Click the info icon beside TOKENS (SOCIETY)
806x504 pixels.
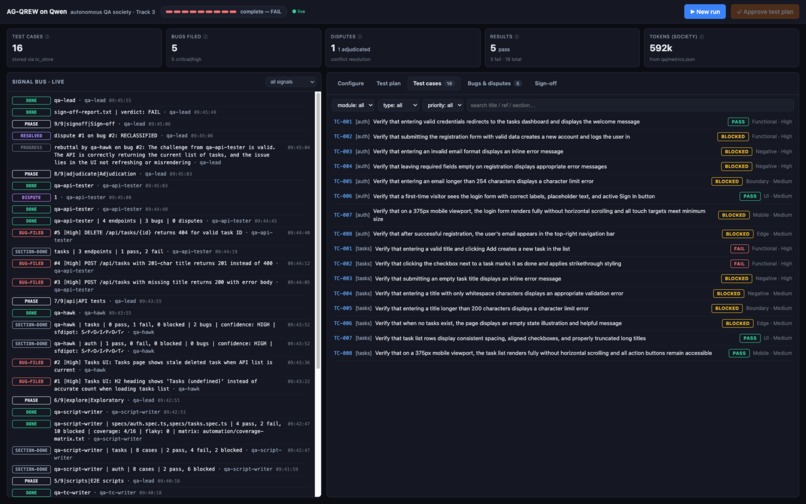coord(702,37)
